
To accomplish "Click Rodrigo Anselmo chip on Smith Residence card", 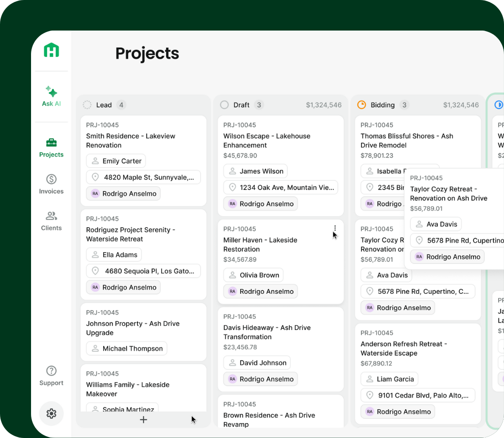I will (x=123, y=193).
